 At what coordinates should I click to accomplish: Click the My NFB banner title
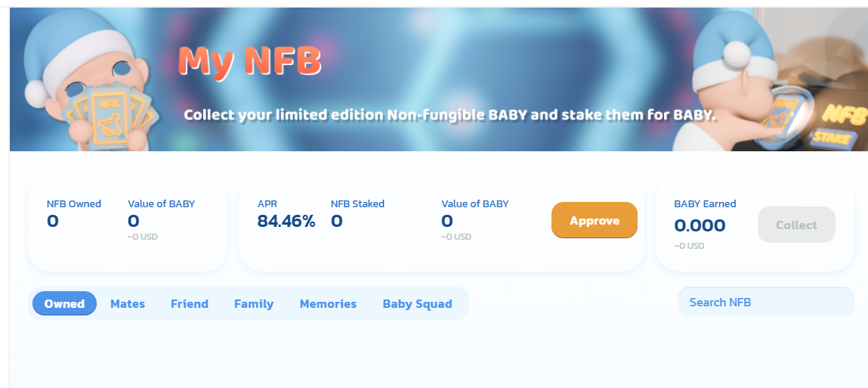[x=249, y=61]
